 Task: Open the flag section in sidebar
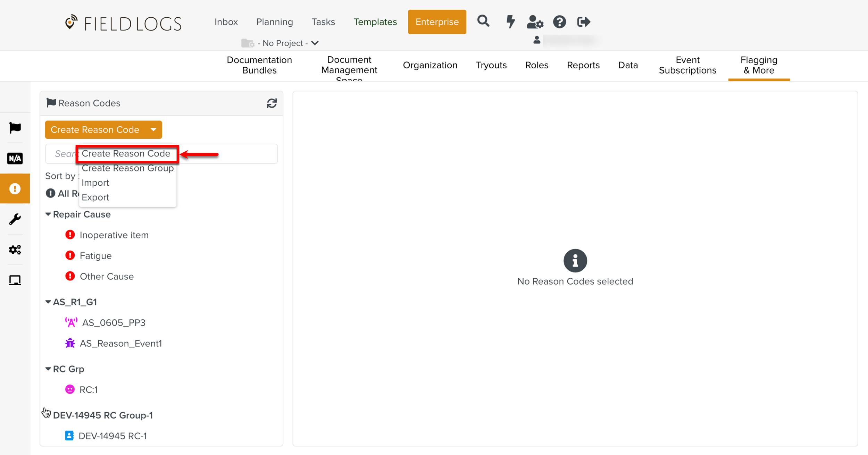(15, 128)
